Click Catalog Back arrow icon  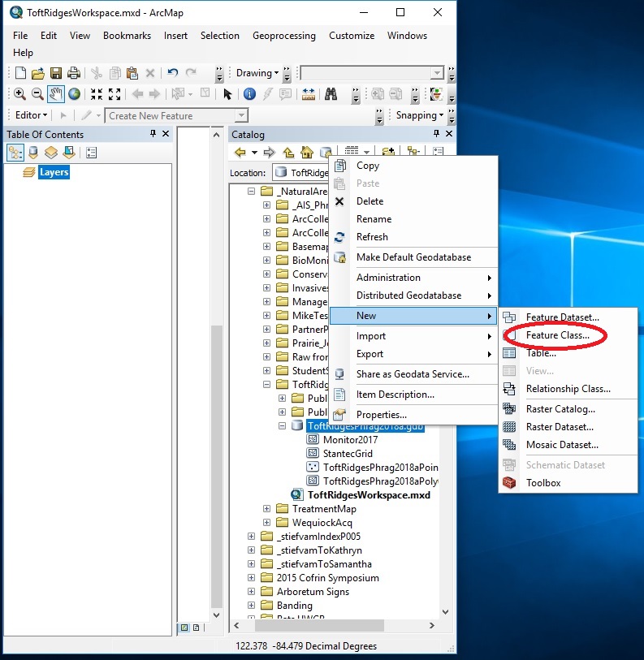pos(240,152)
